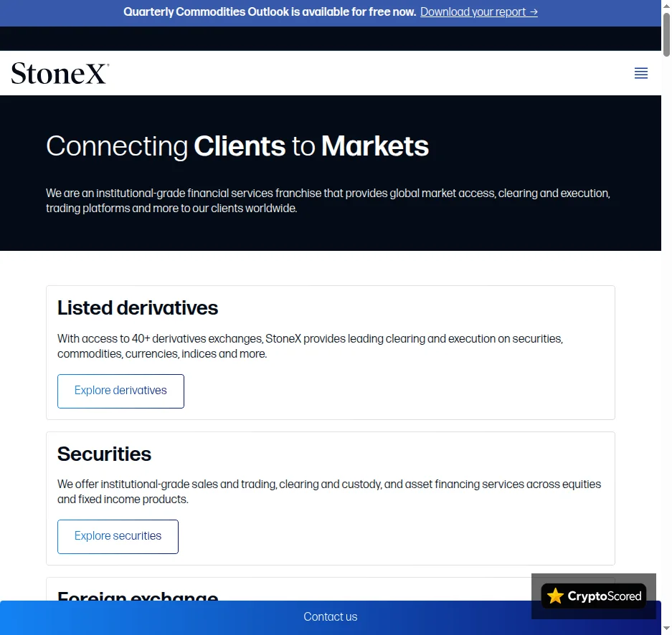The image size is (672, 635).
Task: Open the hamburger navigation menu
Action: [640, 73]
